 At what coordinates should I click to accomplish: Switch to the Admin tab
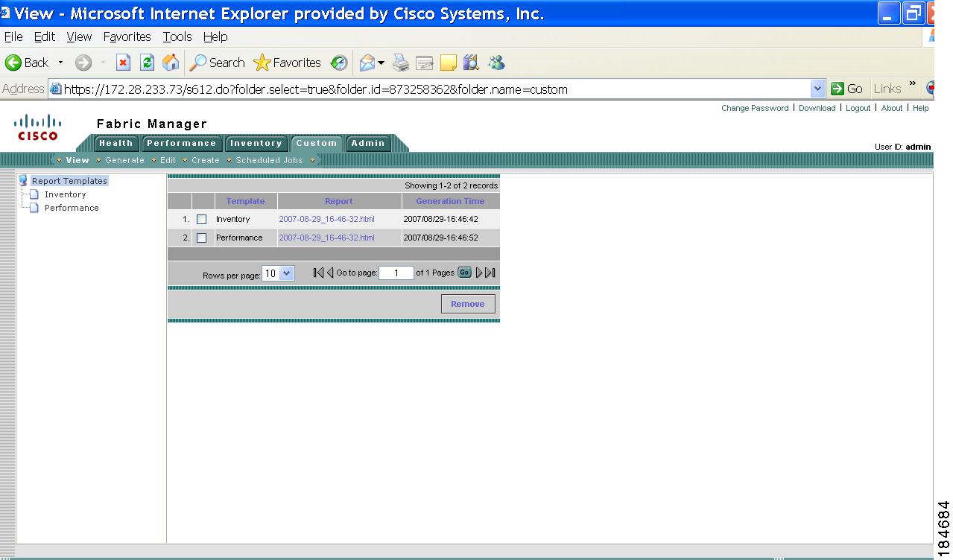(368, 144)
